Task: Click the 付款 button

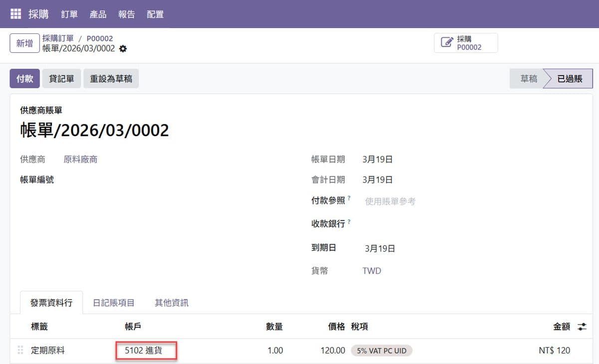Action: 25,79
